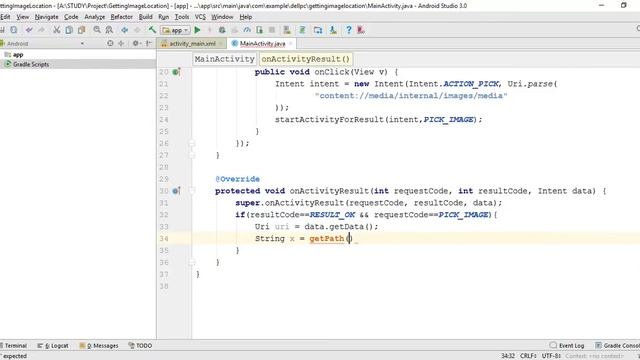Viewport: 640px width, 360px height.
Task: Open the Logcat tool window
Action: coord(53,346)
